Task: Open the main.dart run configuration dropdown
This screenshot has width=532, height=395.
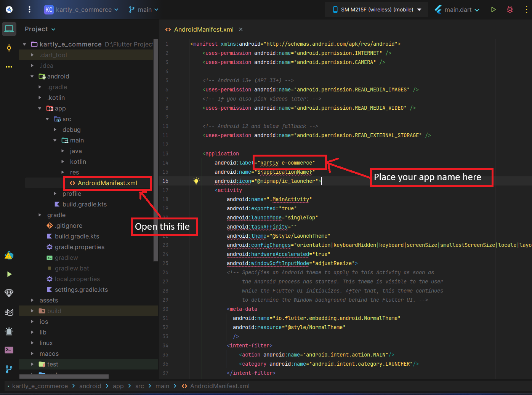Action: [x=457, y=10]
